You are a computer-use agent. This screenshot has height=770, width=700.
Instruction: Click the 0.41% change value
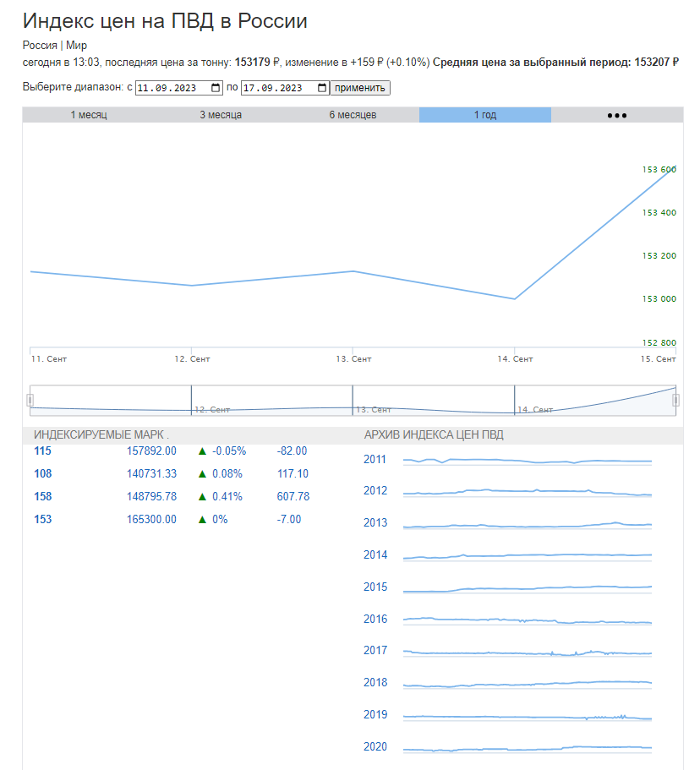pos(227,496)
